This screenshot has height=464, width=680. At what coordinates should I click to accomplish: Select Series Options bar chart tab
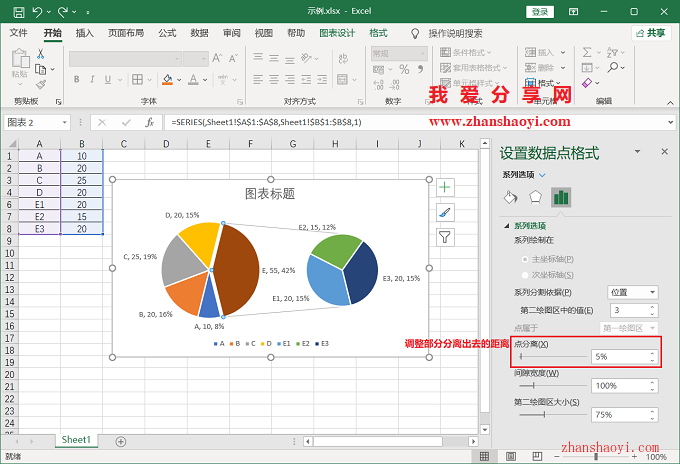point(561,197)
